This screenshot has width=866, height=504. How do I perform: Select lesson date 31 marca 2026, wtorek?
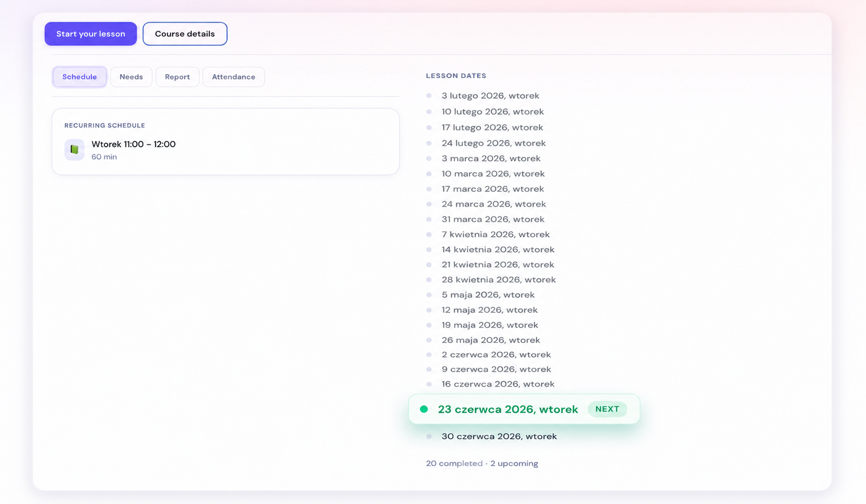pos(493,220)
